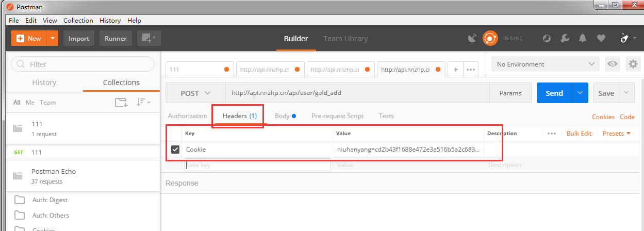Click the niuhanyang cookie value cell
Image resolution: width=644 pixels, height=231 pixels.
408,150
